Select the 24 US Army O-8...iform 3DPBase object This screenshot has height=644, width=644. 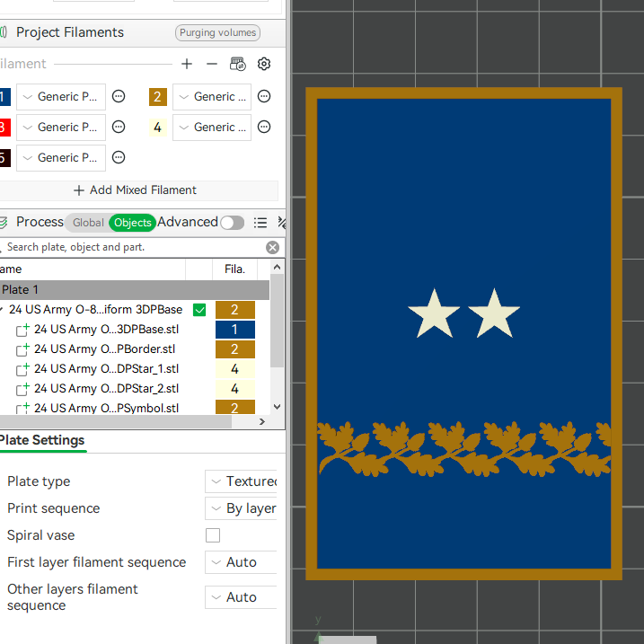point(95,310)
